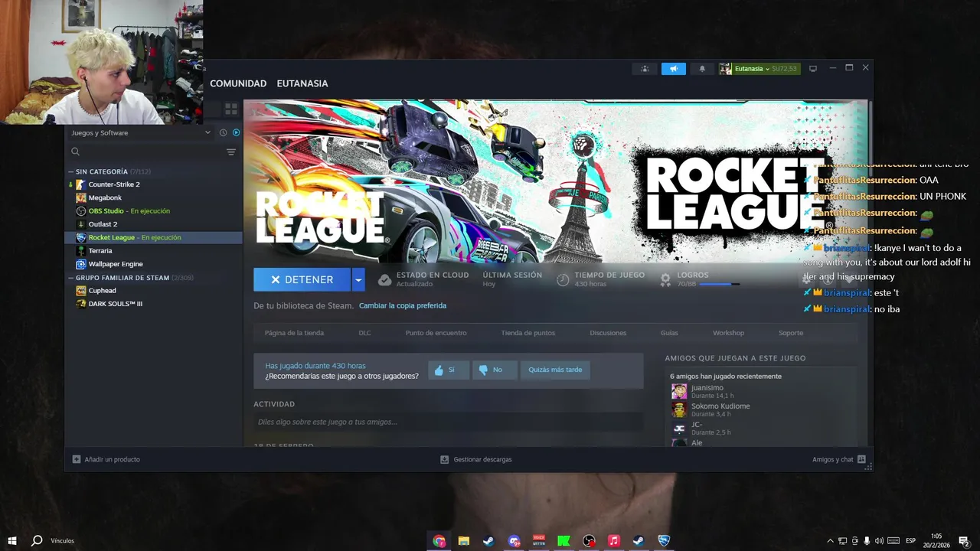The image size is (980, 551).
Task: Click thumbs down No recommendation button
Action: point(495,370)
